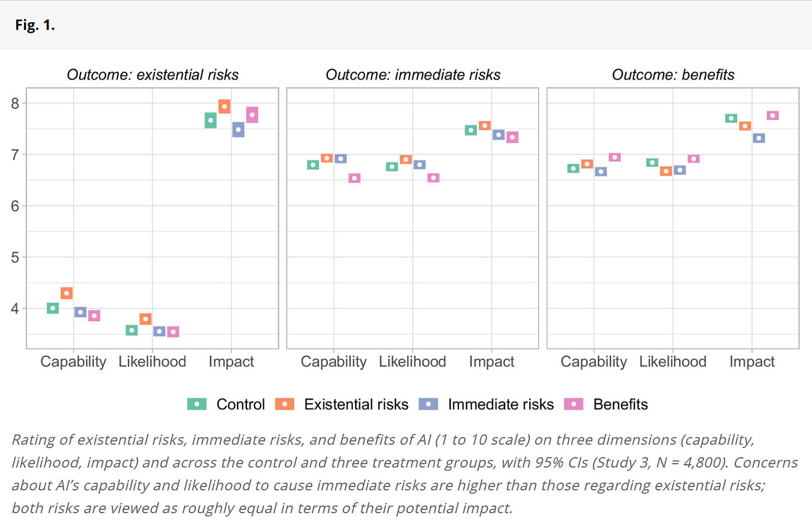
Task: Select the green Likelihood marker in benefits panel
Action: pos(652,162)
